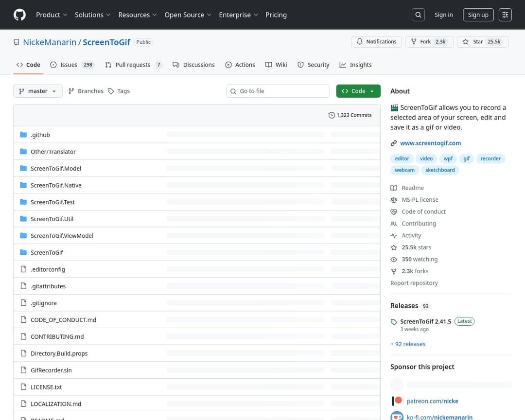Click the website link chain icon
Screen dimensions: 525x420
tap(394, 143)
